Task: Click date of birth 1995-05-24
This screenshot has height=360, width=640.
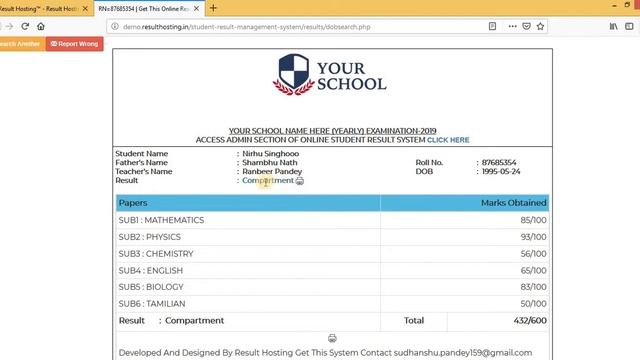Action: pos(501,171)
